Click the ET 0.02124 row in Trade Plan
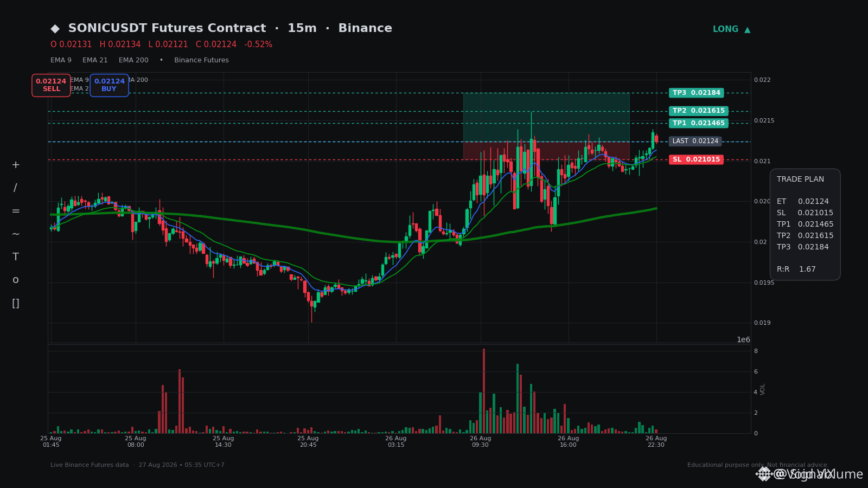868x488 pixels. click(x=803, y=202)
